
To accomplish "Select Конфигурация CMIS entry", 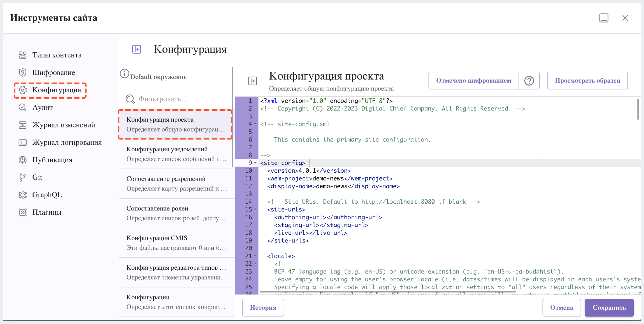I will pos(177,243).
